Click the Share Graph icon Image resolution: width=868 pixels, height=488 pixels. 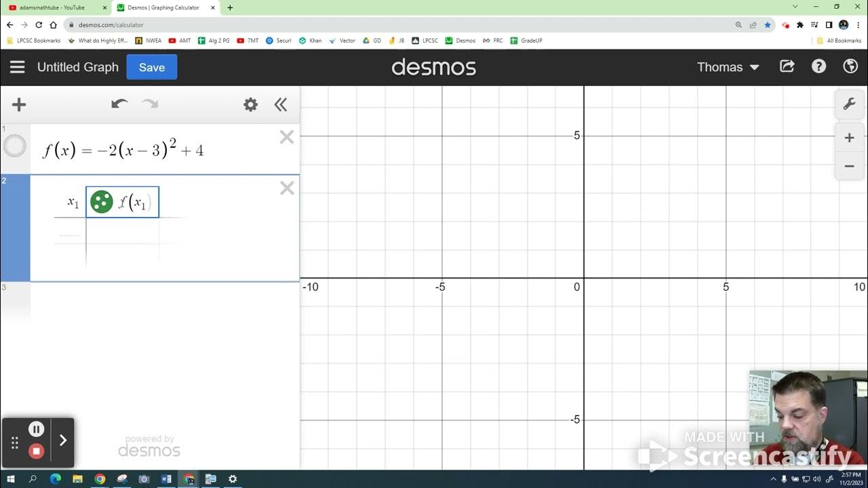pos(787,66)
